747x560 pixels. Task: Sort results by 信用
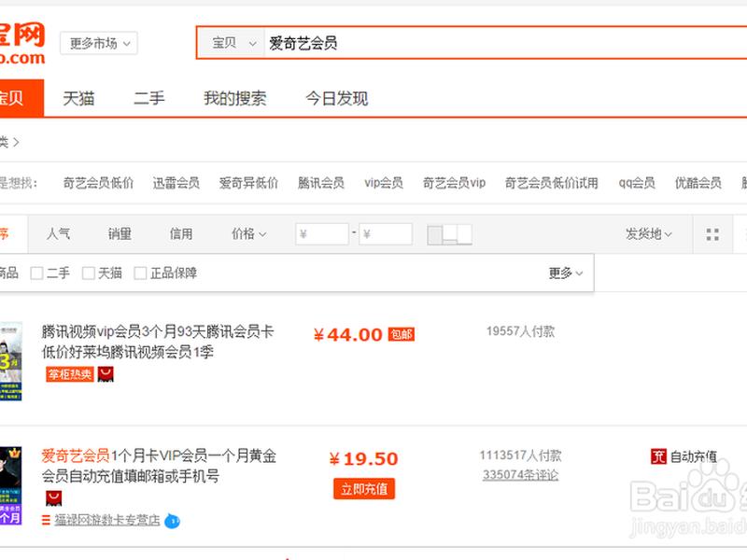181,234
